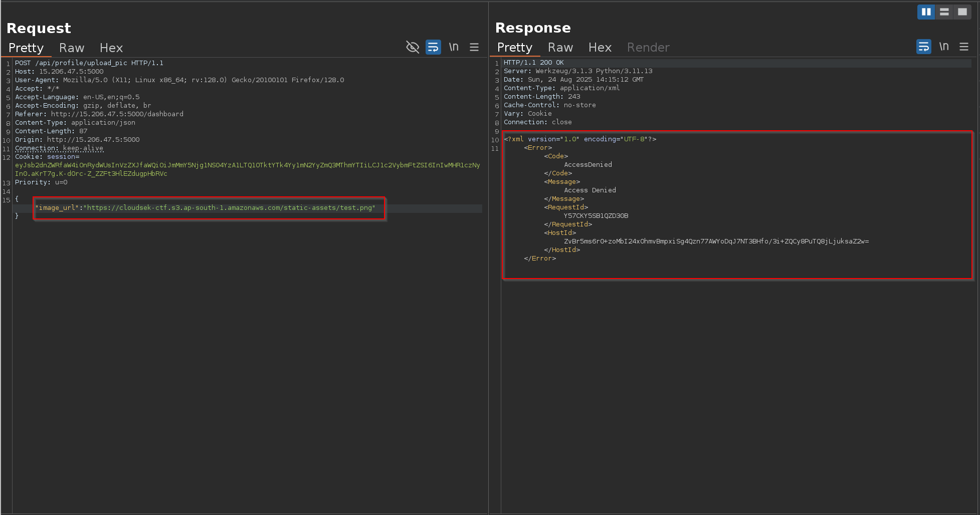Viewport: 980px width, 515px height.
Task: Toggle \n newline display in Request panel
Action: pyautogui.click(x=454, y=47)
